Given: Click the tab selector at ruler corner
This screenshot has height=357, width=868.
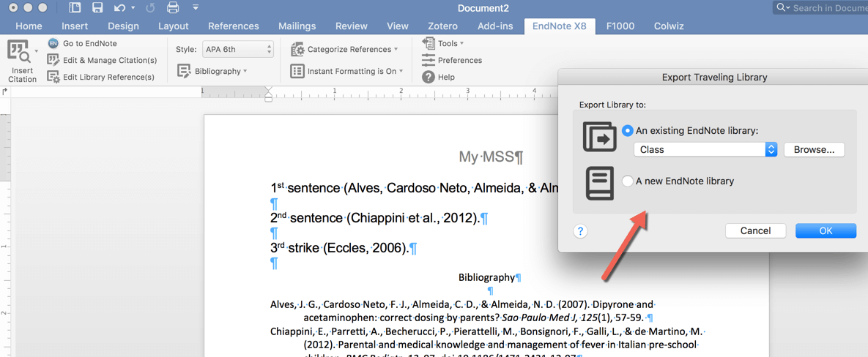Looking at the screenshot, I should pos(5,91).
